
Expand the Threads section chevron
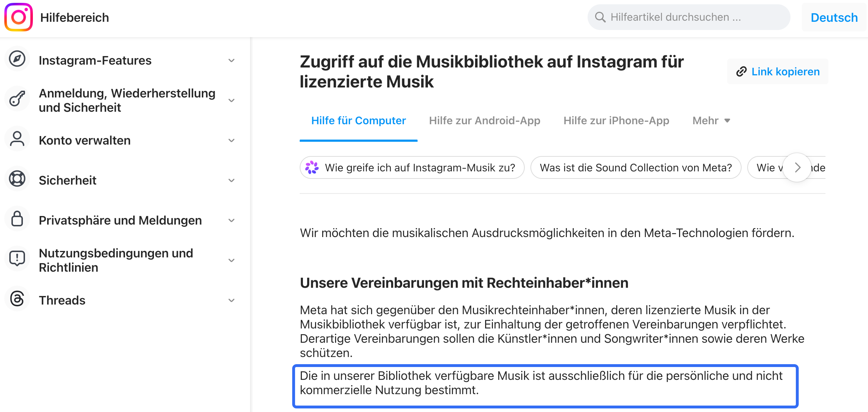[231, 301]
